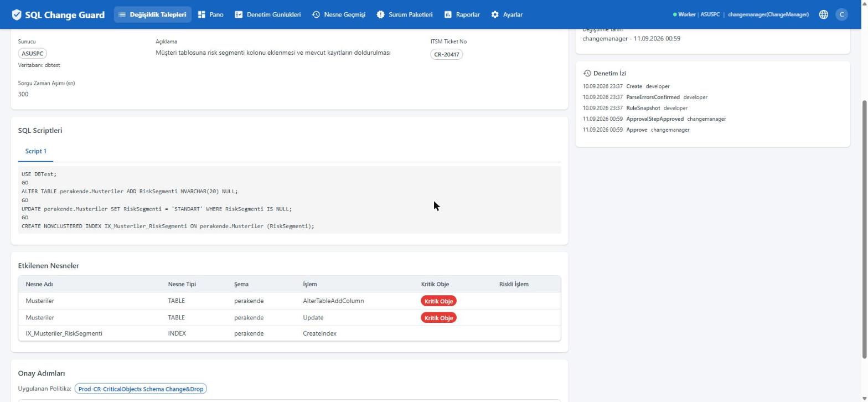This screenshot has height=402, width=868.
Task: Open Raporlar menu
Action: pyautogui.click(x=462, y=14)
